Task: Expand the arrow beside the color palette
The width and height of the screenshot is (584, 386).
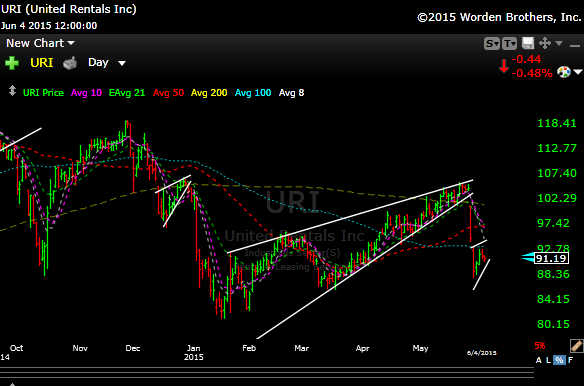Action: (578, 72)
